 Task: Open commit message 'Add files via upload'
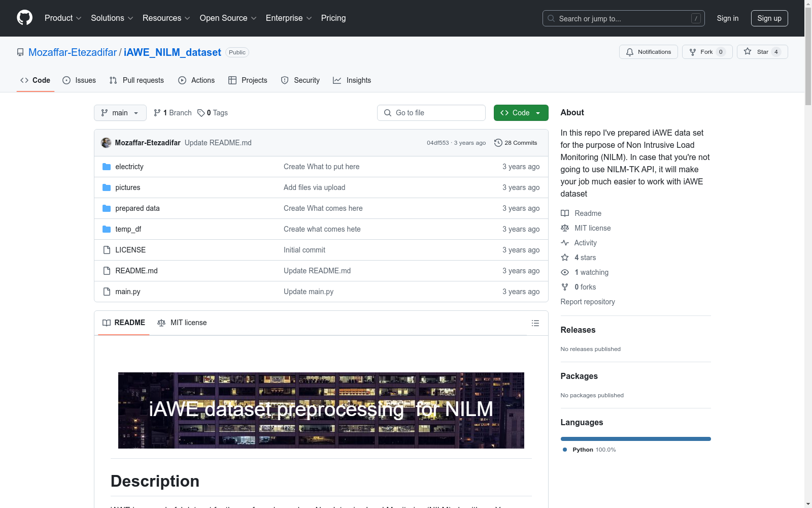click(x=314, y=187)
